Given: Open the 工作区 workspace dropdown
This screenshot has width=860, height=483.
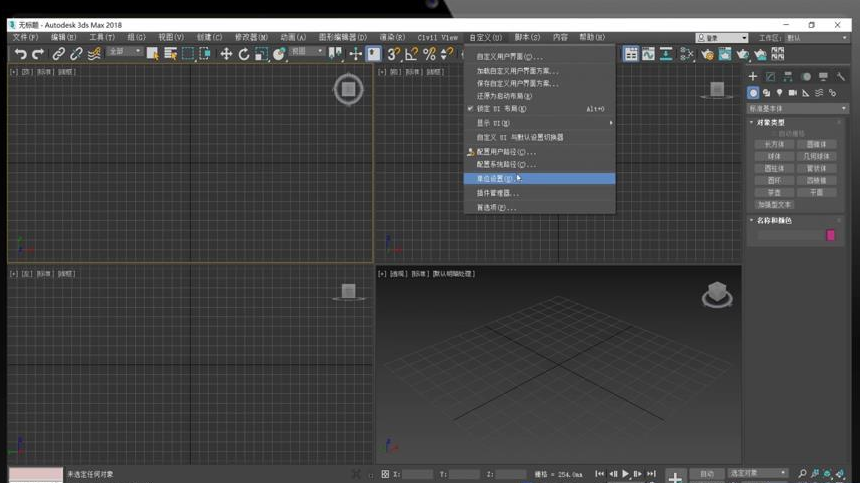Looking at the screenshot, I should pyautogui.click(x=816, y=38).
